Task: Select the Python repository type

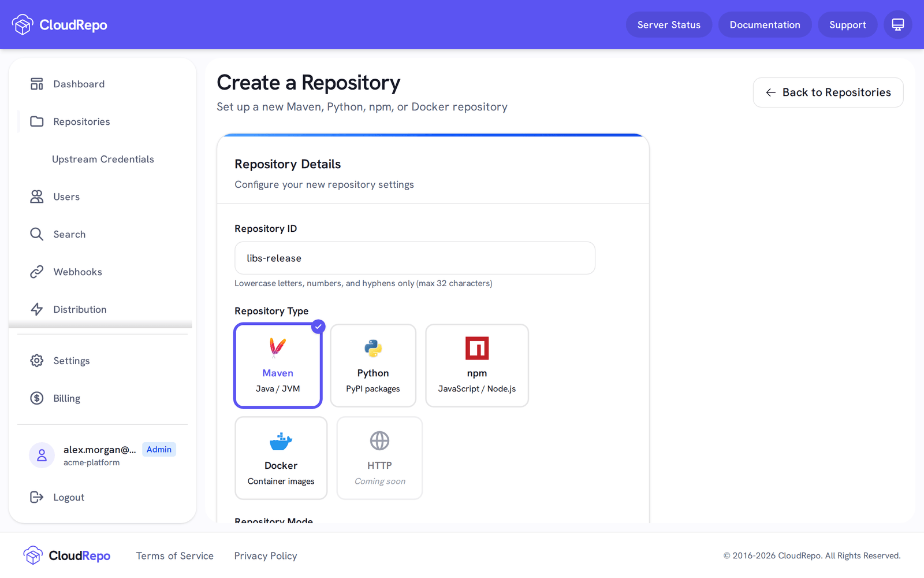Action: [373, 365]
